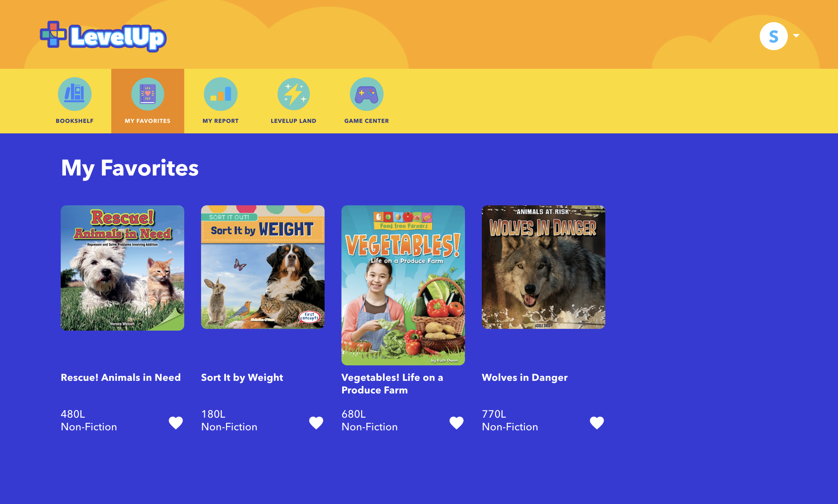The width and height of the screenshot is (838, 504).
Task: Click the S user avatar
Action: tap(773, 36)
